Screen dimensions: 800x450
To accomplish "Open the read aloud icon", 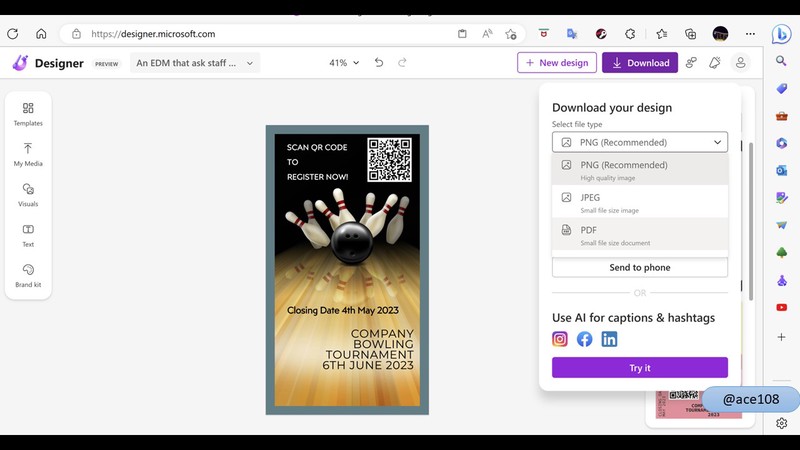I will click(487, 34).
